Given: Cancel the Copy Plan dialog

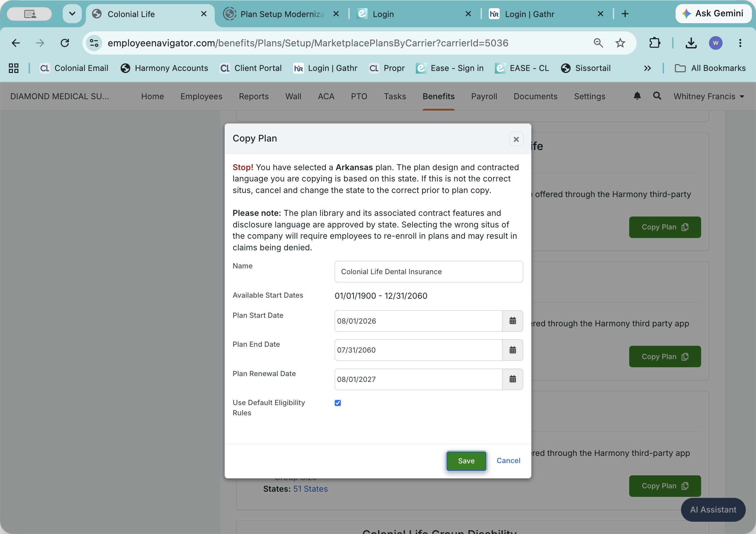Looking at the screenshot, I should [509, 461].
